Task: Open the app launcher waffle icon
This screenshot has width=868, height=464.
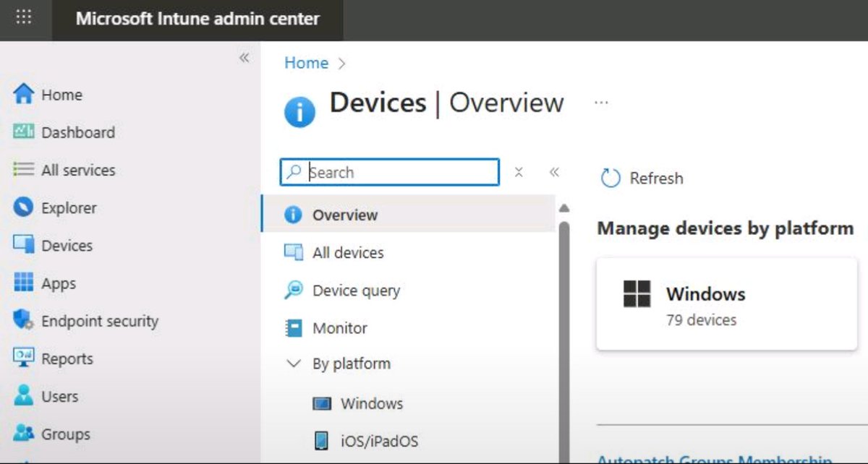Action: (x=24, y=17)
